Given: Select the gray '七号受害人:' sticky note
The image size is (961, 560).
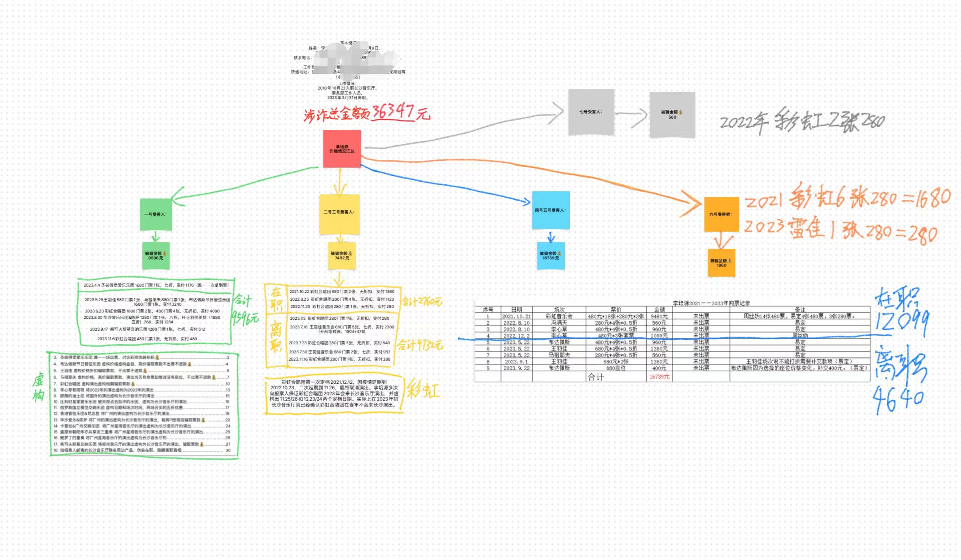Looking at the screenshot, I should tap(591, 112).
